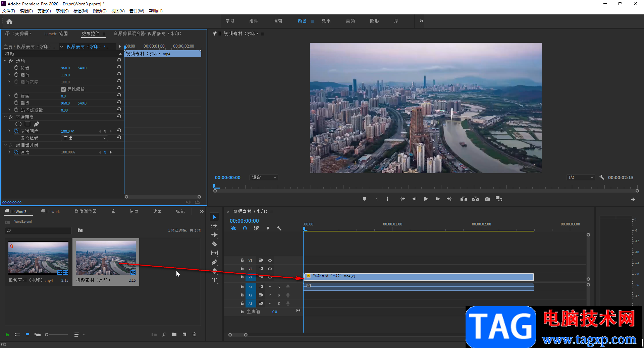Step back one frame
This screenshot has width=644, height=348.
(x=414, y=199)
